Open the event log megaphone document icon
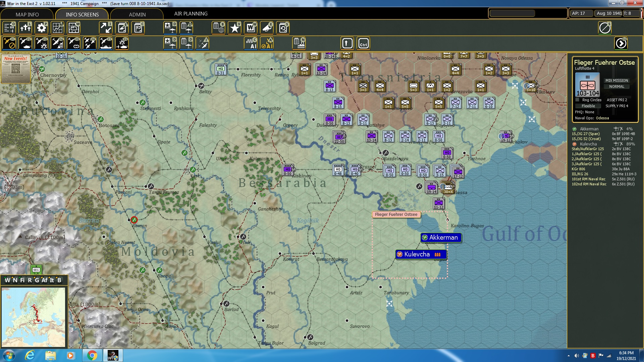 click(122, 28)
